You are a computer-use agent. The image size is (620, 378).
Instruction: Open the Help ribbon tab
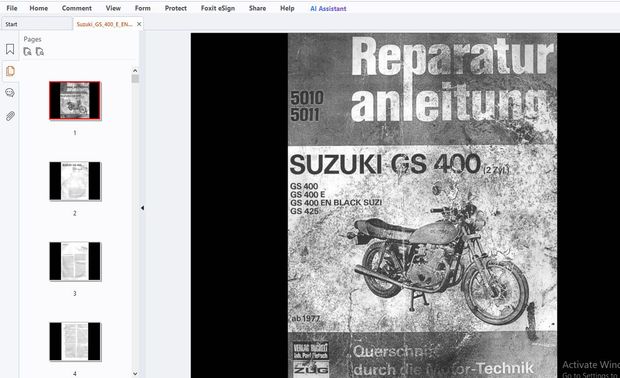point(287,8)
